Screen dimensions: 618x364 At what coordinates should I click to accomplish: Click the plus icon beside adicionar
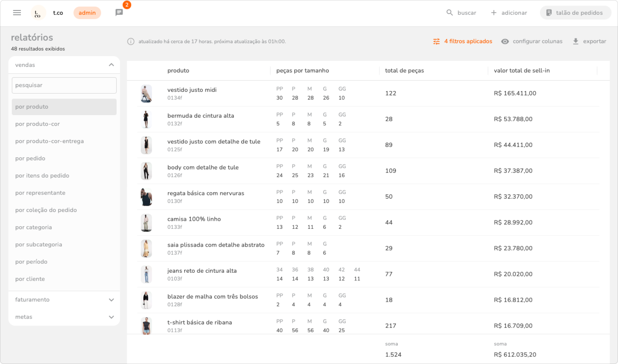point(494,13)
